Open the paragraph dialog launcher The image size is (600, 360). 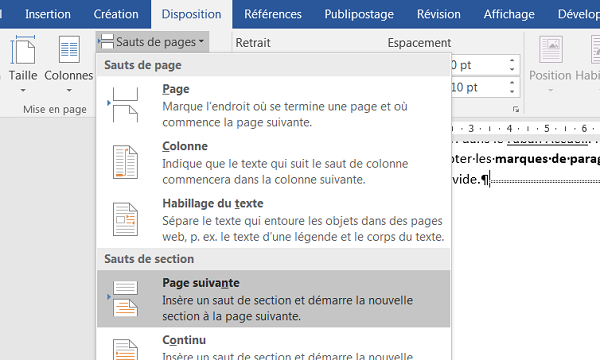516,110
